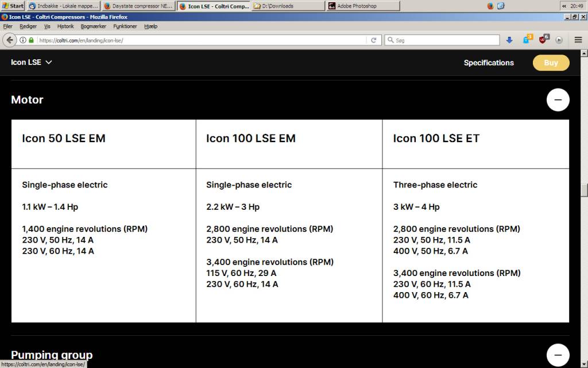This screenshot has width=588, height=368.
Task: Click the blue tray icon beside Firefox
Action: click(x=501, y=6)
